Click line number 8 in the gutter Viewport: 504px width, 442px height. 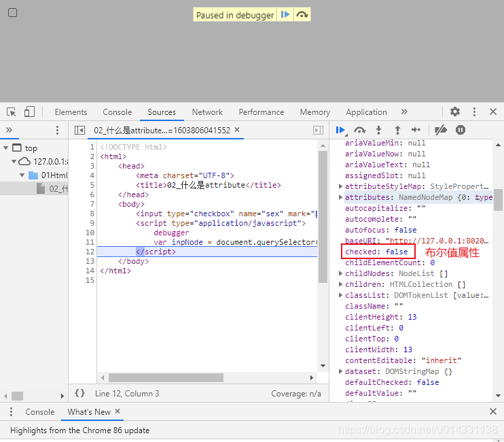coord(92,214)
